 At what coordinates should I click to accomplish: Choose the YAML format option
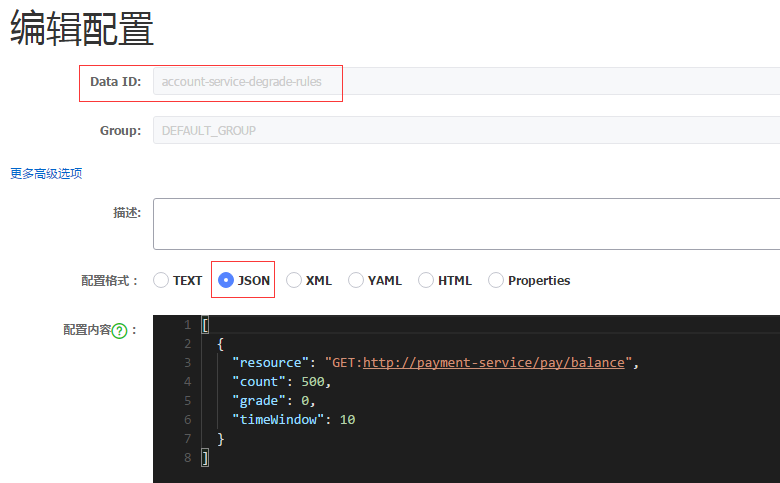pos(356,280)
